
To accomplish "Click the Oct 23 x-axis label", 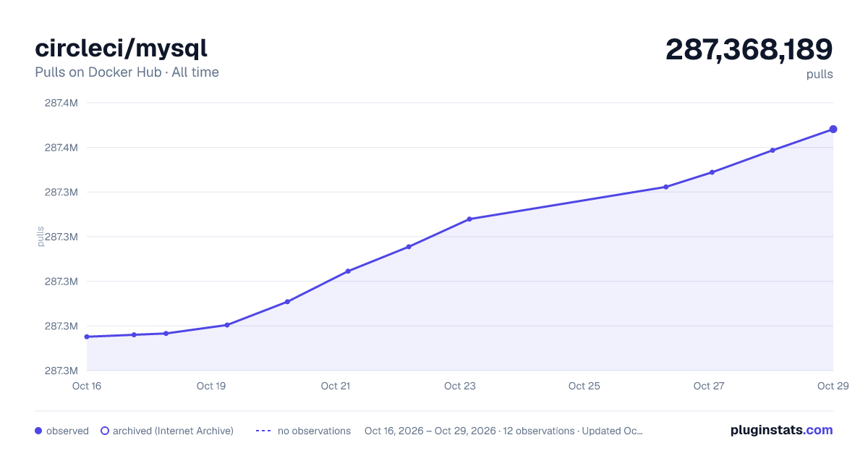I will tap(460, 386).
